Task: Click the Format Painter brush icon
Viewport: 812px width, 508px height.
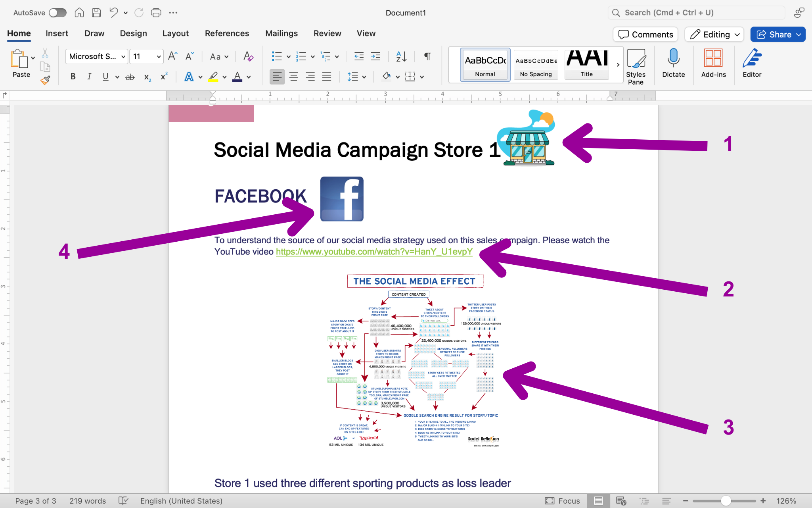Action: coord(45,81)
